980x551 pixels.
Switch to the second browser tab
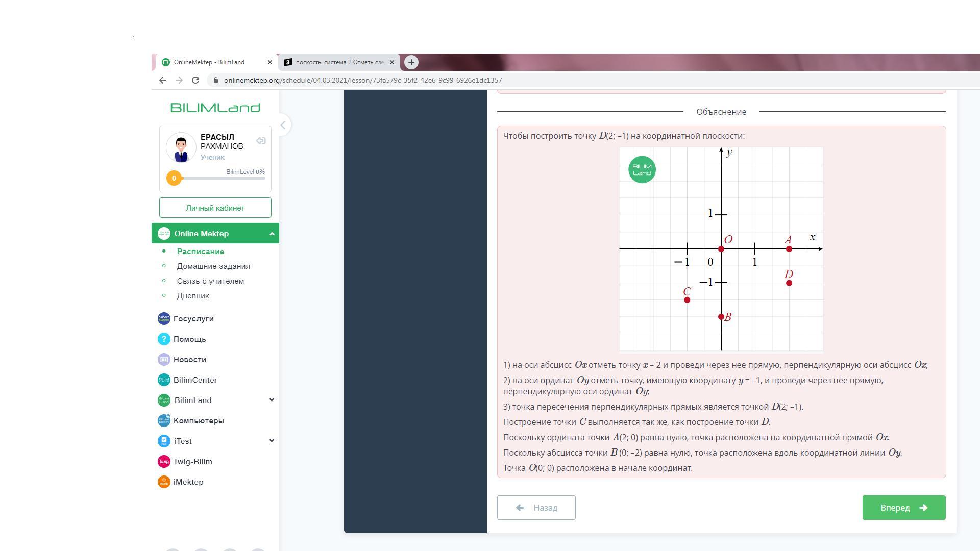[339, 62]
